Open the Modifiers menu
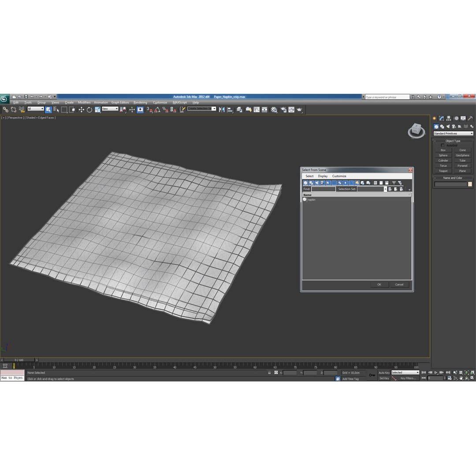 click(84, 103)
